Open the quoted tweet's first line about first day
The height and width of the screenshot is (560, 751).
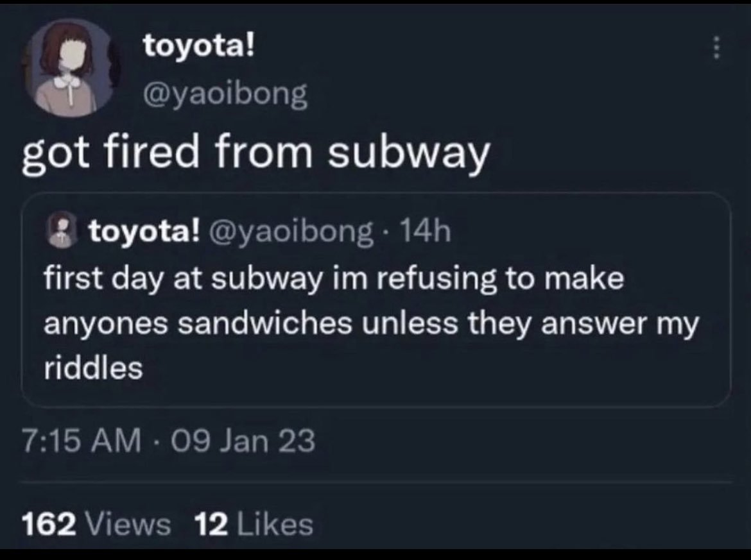tap(334, 280)
